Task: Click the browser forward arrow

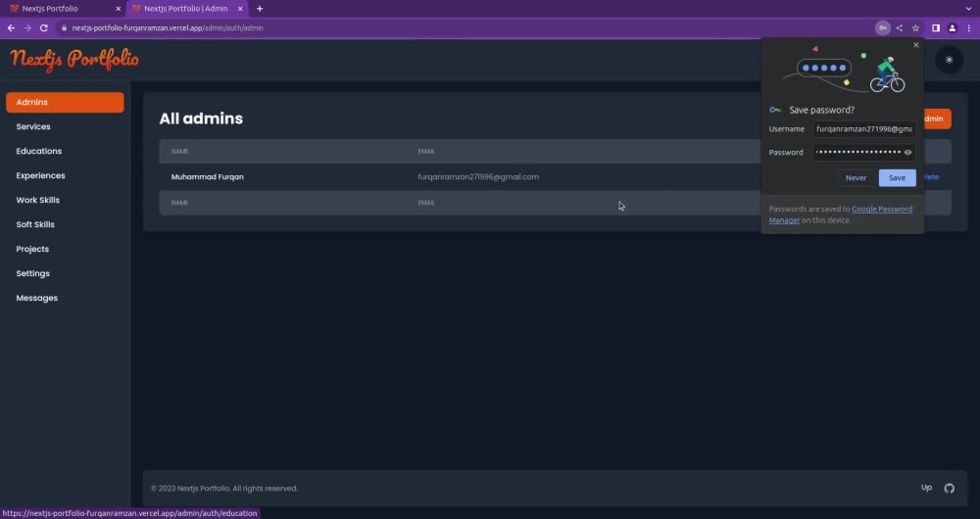Action: [x=27, y=28]
